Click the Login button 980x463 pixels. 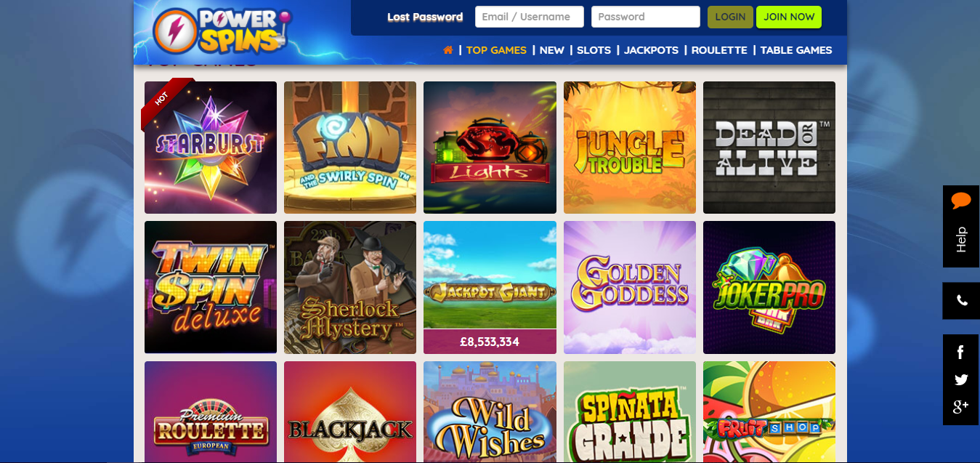click(730, 17)
